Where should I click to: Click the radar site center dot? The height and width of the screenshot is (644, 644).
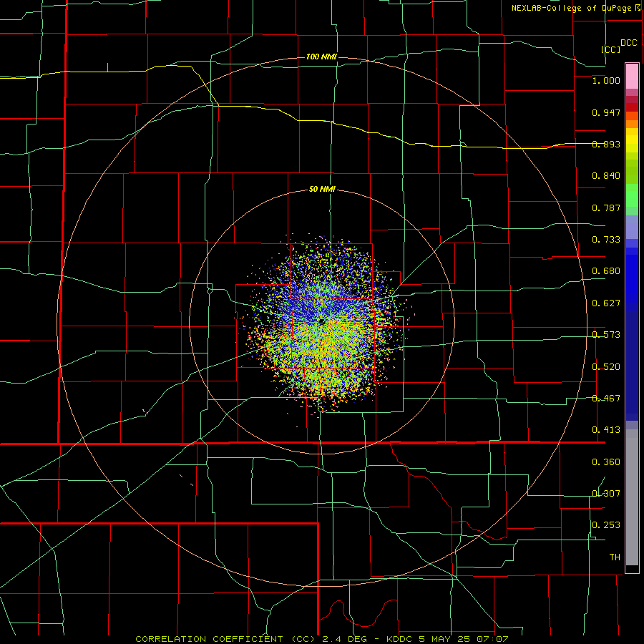click(x=321, y=321)
